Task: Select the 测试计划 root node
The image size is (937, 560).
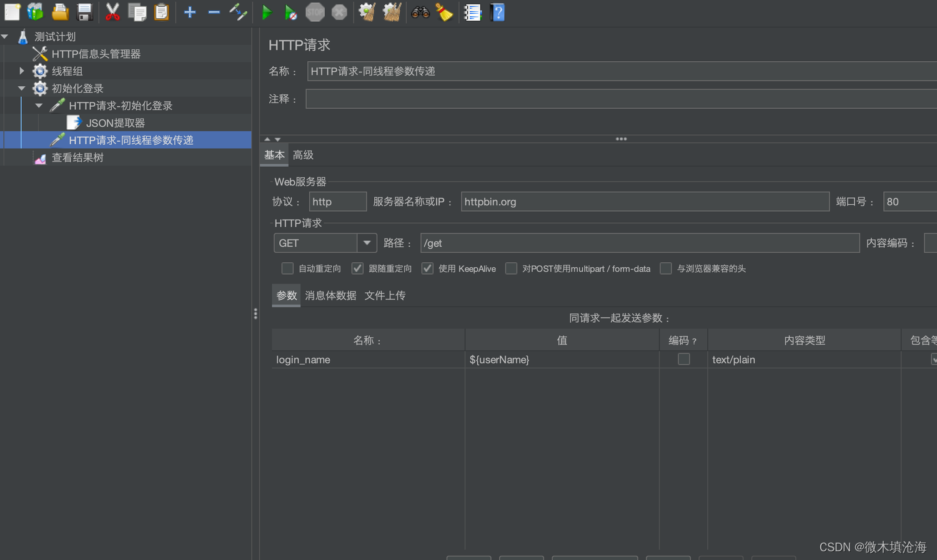Action: click(x=55, y=37)
